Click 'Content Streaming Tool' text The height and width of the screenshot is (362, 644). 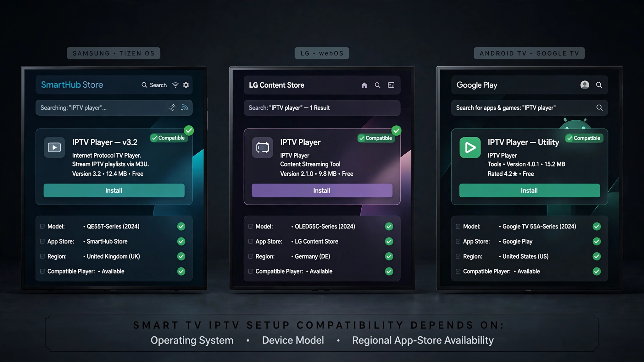[x=310, y=164]
